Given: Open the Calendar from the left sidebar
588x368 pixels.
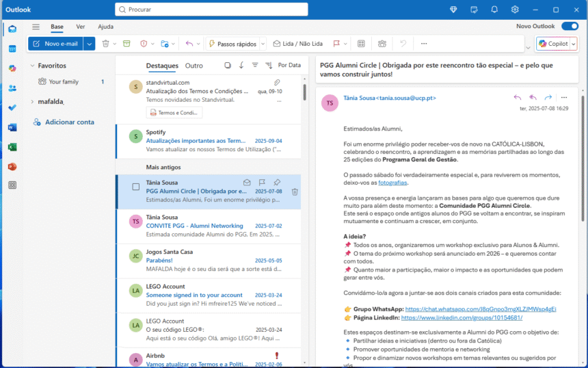Looking at the screenshot, I should point(12,49).
